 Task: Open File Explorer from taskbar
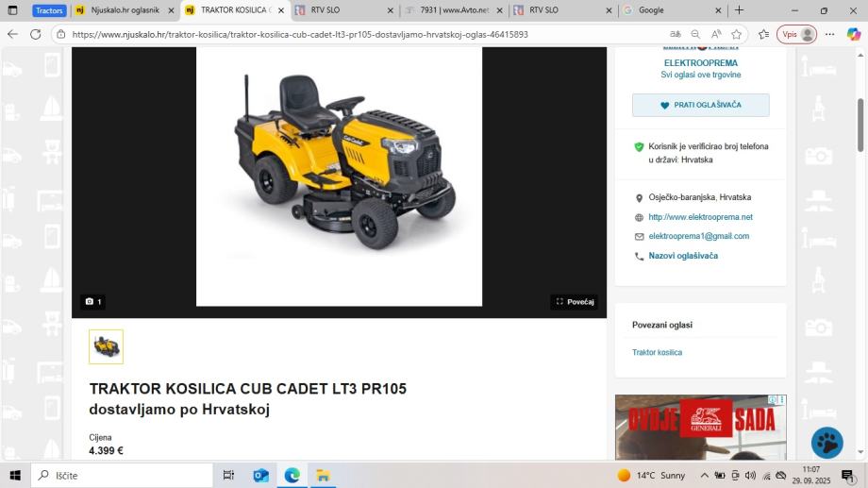323,476
